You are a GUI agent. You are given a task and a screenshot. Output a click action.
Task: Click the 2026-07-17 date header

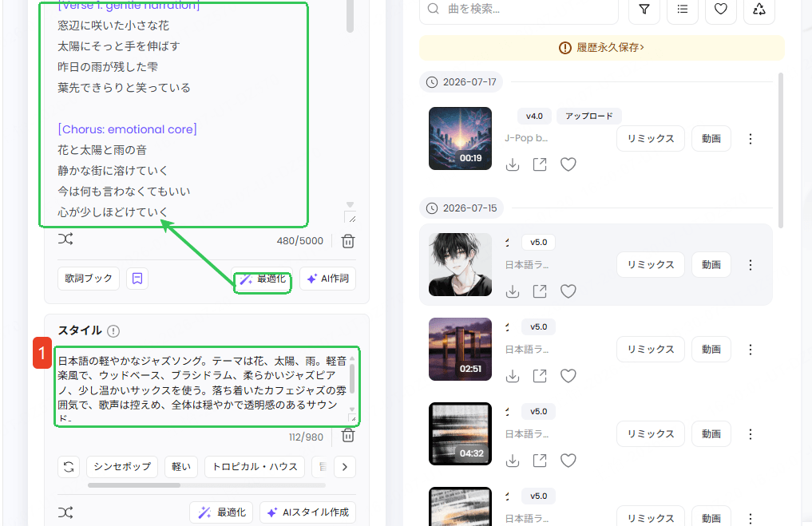pyautogui.click(x=461, y=81)
